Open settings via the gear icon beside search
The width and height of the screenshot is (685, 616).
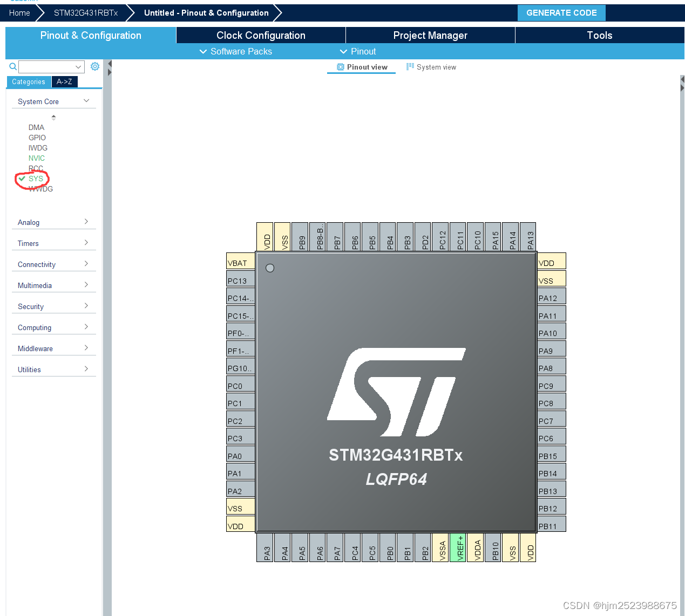[95, 66]
